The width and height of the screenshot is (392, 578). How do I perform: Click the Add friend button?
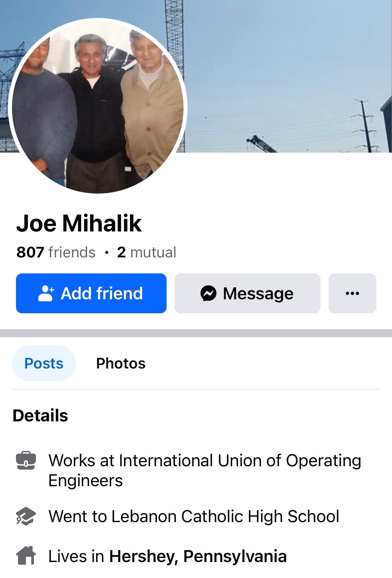pyautogui.click(x=91, y=293)
